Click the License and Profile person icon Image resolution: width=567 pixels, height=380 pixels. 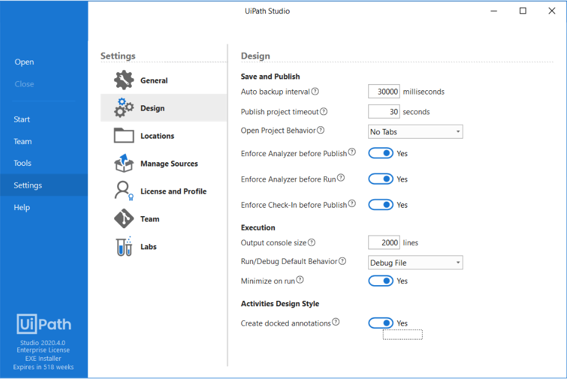point(124,191)
